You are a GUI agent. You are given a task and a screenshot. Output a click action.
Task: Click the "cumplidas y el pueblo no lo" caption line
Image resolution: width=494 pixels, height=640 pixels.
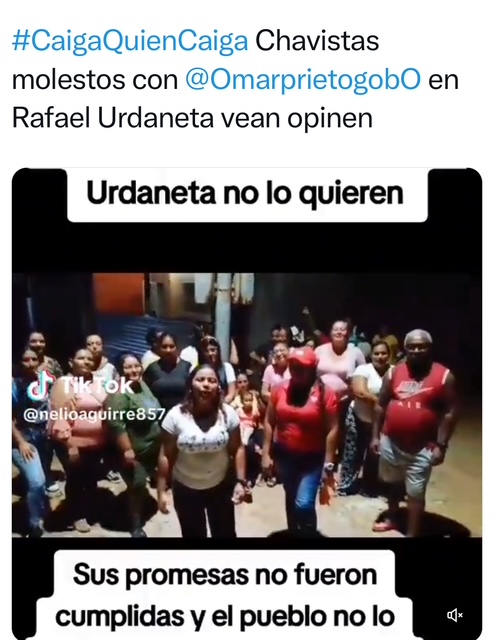tap(225, 616)
